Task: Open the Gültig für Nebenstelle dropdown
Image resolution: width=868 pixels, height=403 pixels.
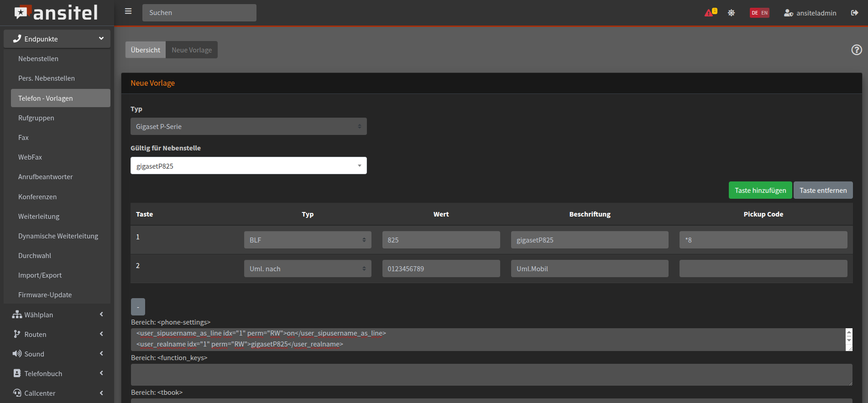Action: tap(248, 165)
